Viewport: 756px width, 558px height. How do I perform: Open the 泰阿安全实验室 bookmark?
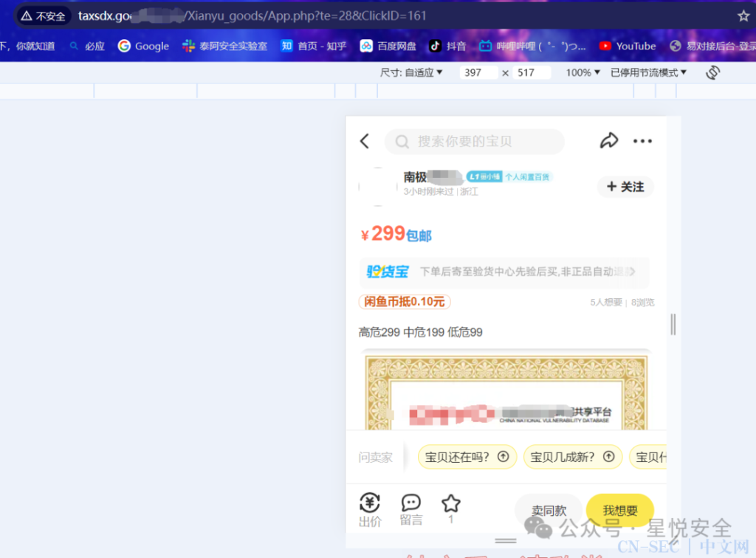coord(224,46)
